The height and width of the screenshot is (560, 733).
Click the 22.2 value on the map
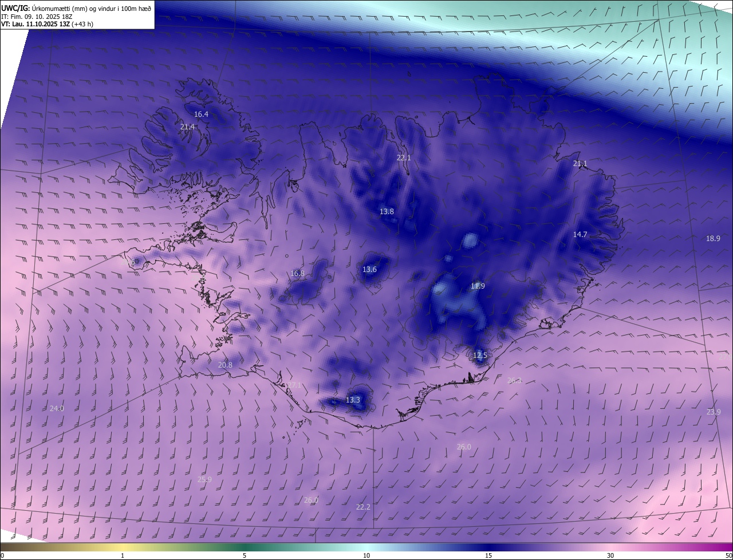363,507
